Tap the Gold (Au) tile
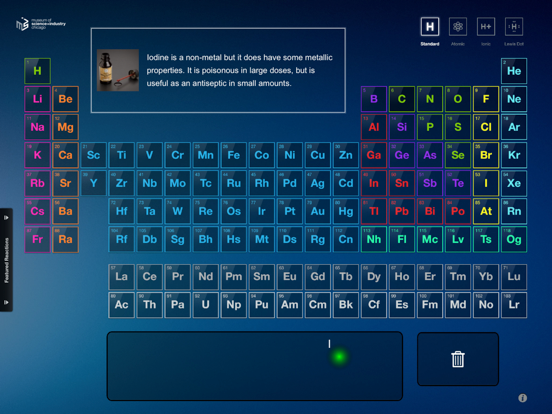This screenshot has width=552, height=414. tap(318, 211)
